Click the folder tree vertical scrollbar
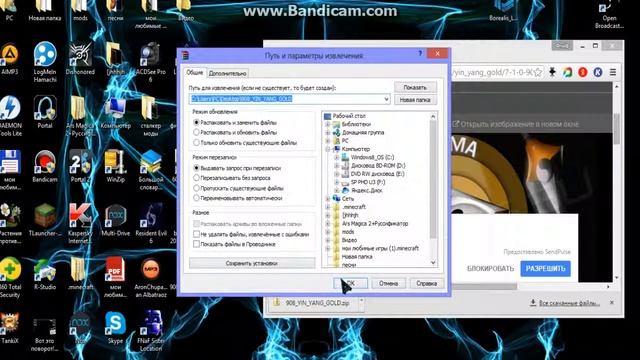 (x=433, y=189)
